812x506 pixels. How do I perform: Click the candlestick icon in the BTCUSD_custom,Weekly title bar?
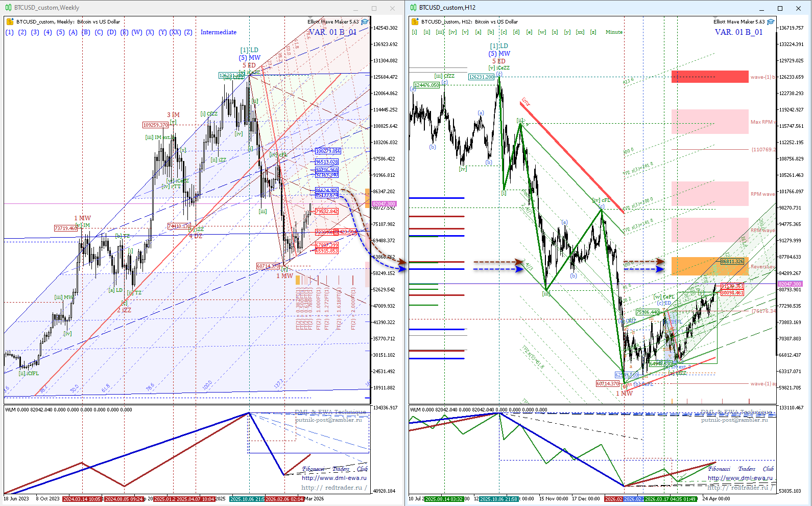point(8,8)
